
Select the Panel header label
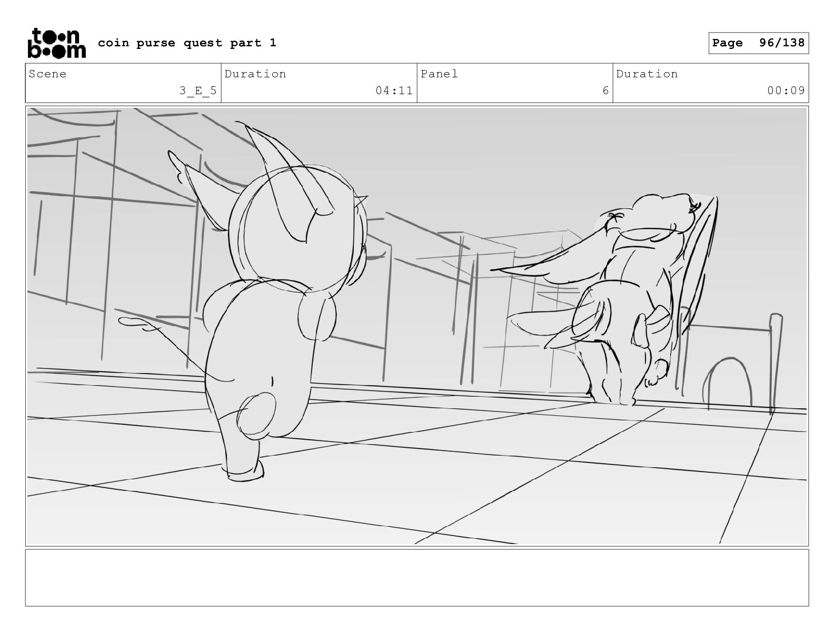[439, 74]
